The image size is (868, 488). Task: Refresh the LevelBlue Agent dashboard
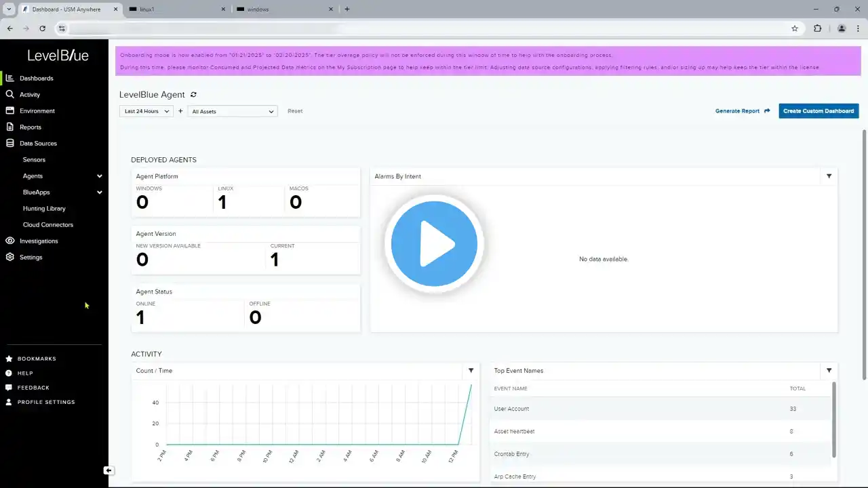click(x=193, y=95)
